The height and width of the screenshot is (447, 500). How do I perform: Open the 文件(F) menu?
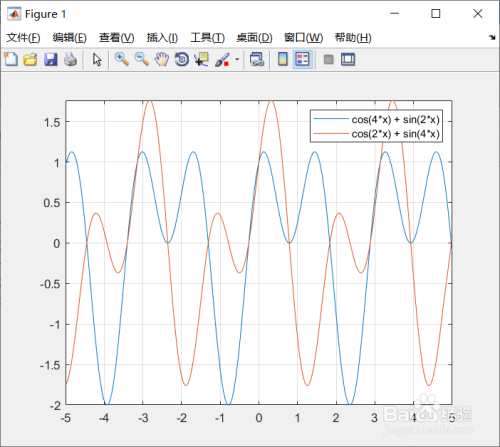(23, 38)
